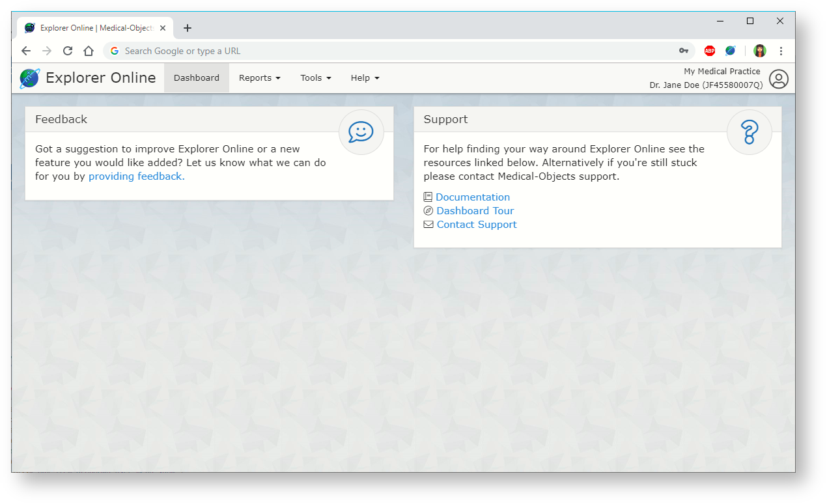Click the Support question mark icon
The image size is (827, 504).
[749, 132]
